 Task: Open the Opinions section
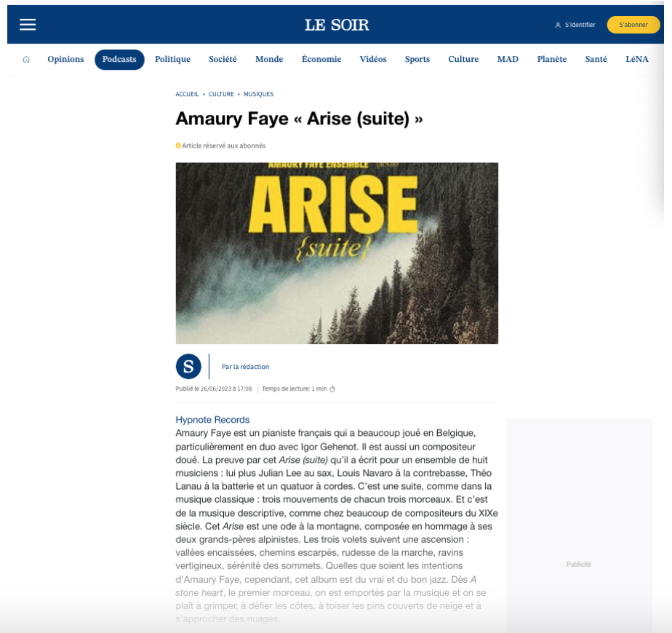65,60
